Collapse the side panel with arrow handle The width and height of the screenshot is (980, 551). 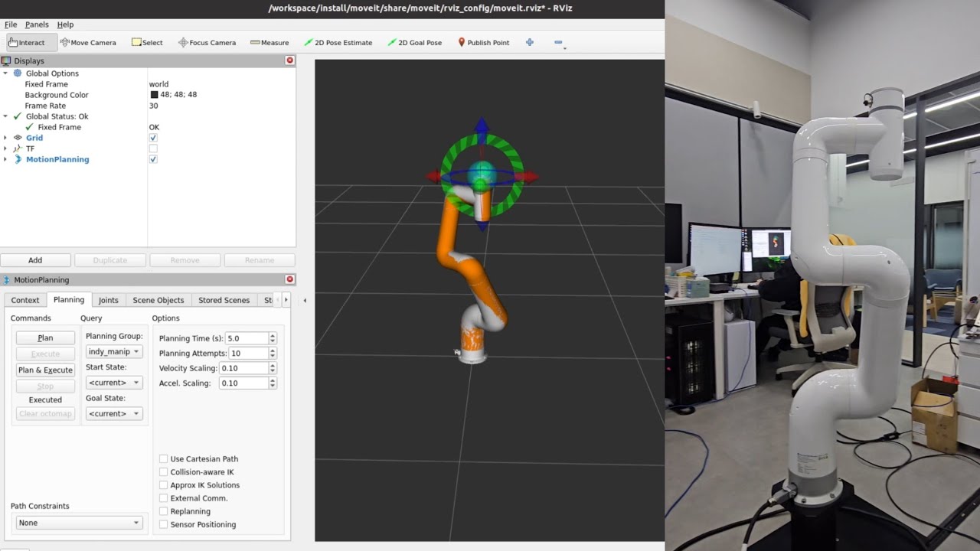click(305, 300)
